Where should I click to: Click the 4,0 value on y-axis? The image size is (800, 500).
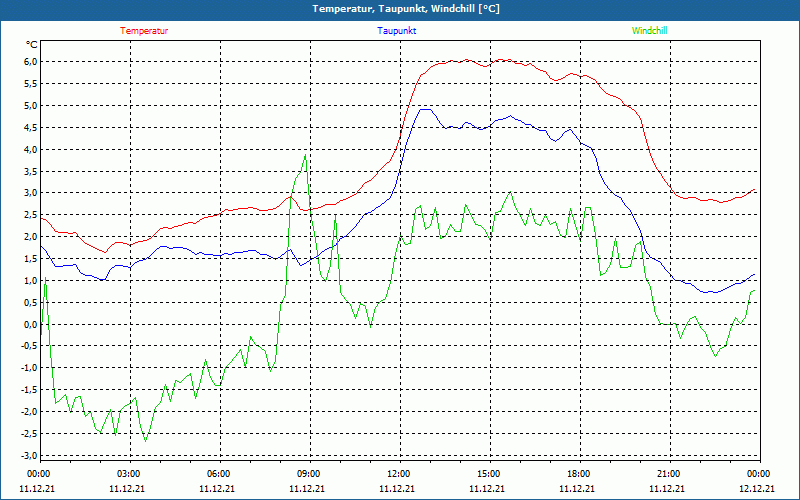pyautogui.click(x=31, y=149)
